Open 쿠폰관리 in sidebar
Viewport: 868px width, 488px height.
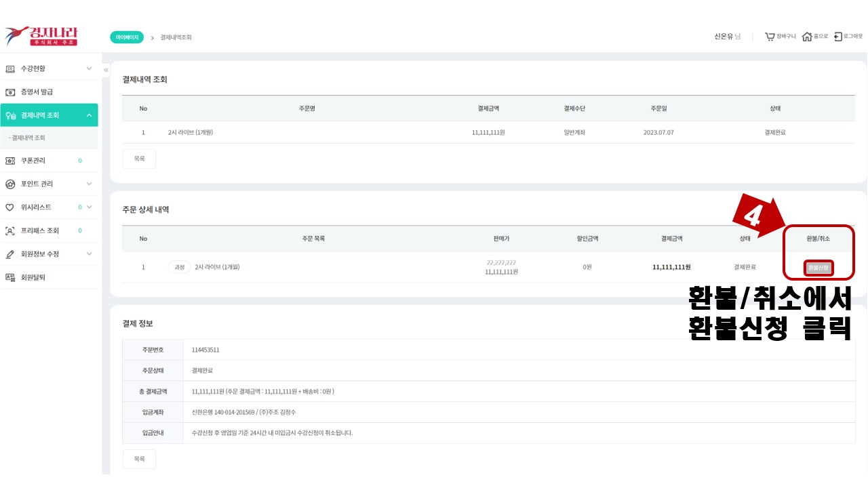[x=33, y=161]
